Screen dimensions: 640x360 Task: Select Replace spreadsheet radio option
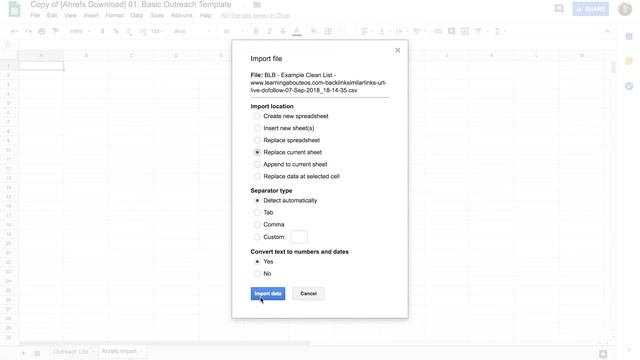[x=257, y=140]
